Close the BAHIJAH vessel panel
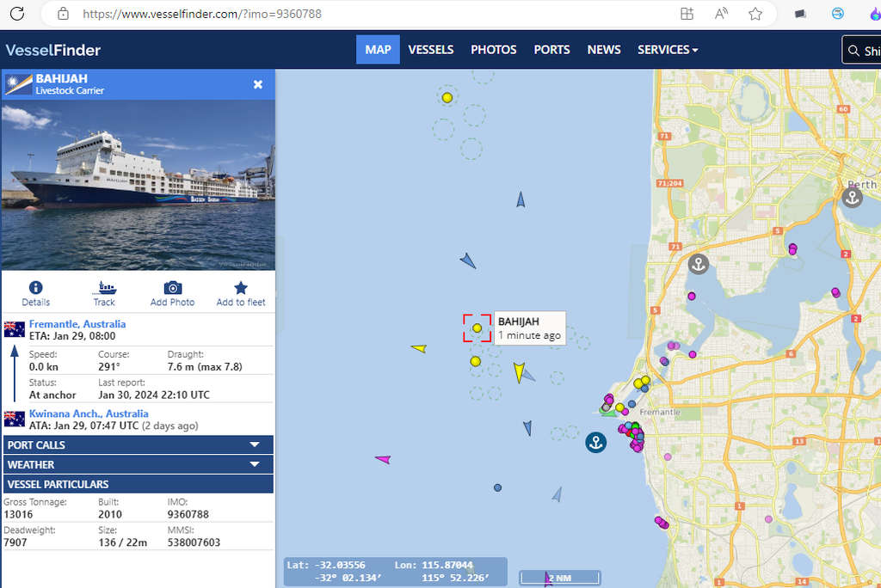 tap(258, 84)
